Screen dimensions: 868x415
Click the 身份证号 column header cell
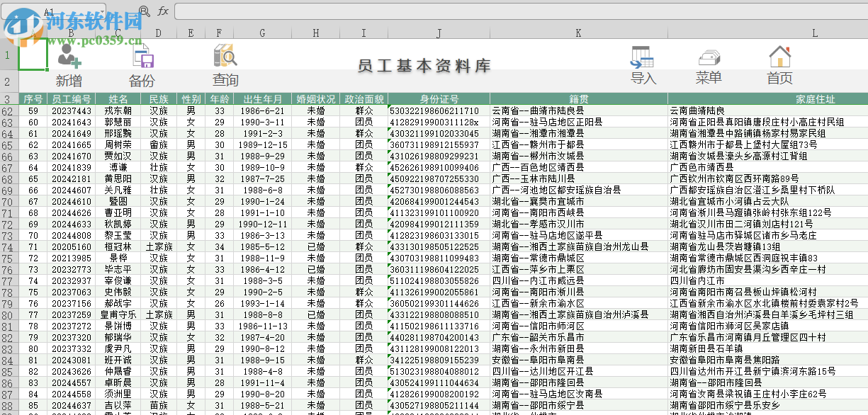tap(439, 99)
